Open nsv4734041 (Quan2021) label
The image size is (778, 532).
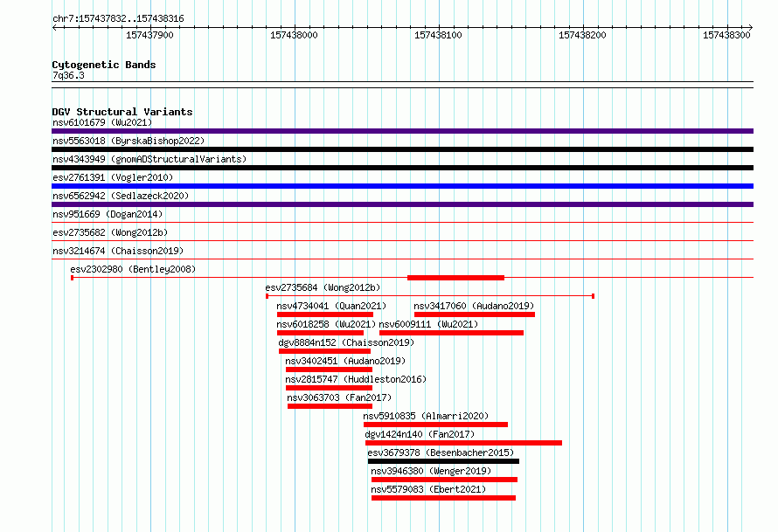tap(331, 306)
